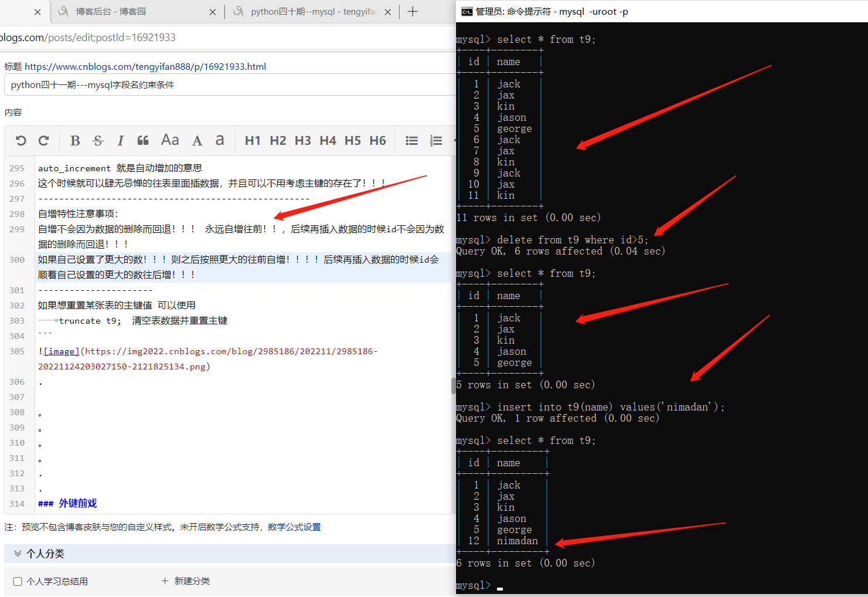Click line number 314 in the editor gutter
Screen dimensions: 868x597
(x=17, y=504)
